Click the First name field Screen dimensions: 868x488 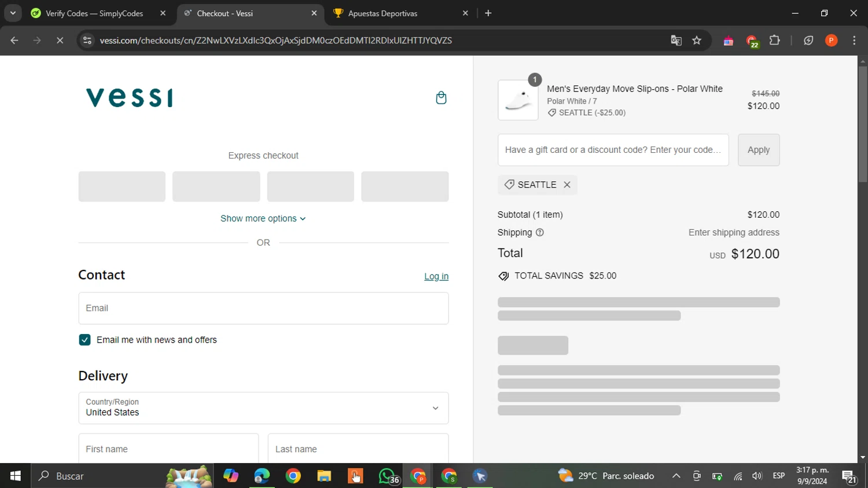coord(168,449)
